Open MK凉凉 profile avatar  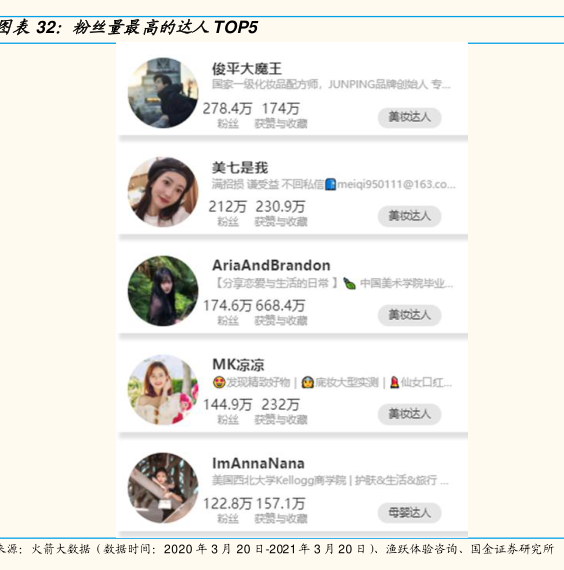[x=163, y=390]
